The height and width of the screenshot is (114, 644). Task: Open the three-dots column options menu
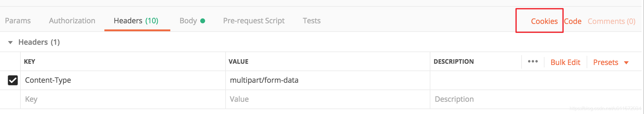click(x=533, y=62)
